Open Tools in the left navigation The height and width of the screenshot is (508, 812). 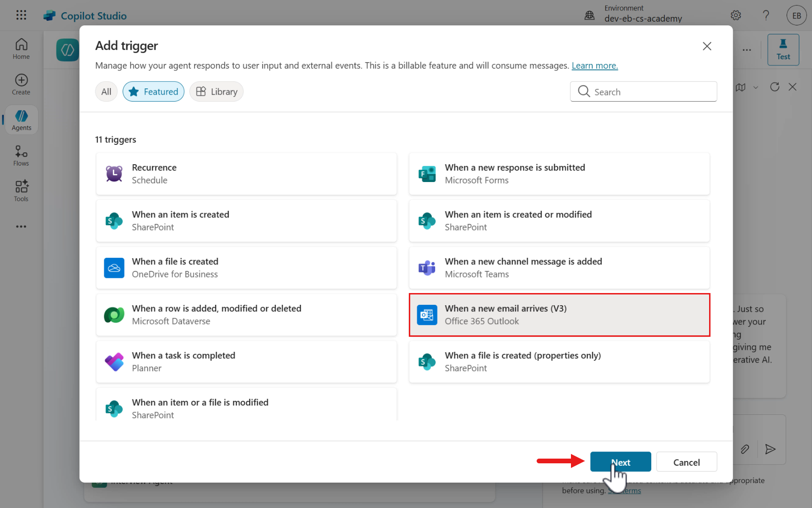click(x=21, y=191)
